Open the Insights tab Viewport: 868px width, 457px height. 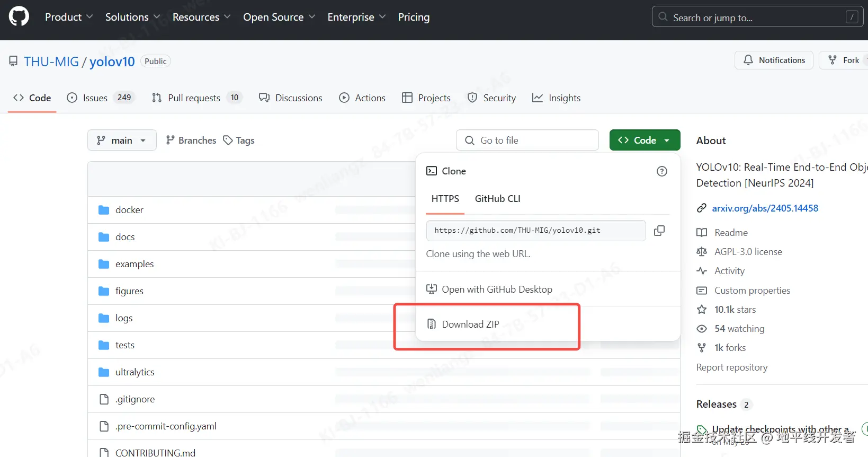556,98
